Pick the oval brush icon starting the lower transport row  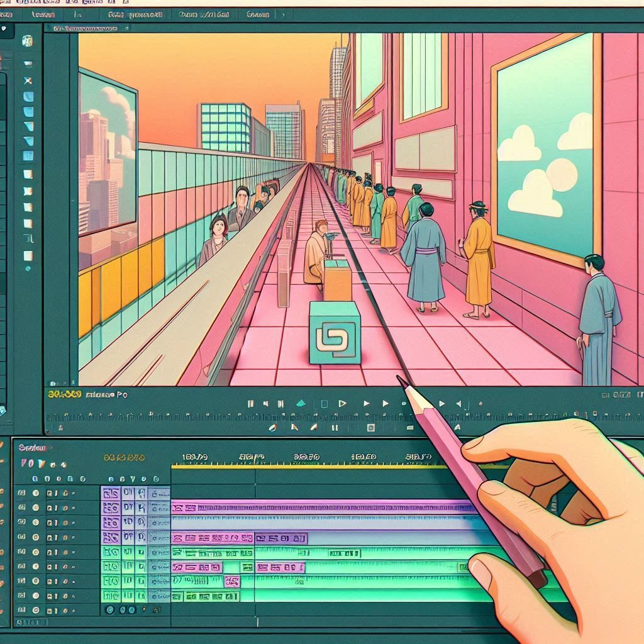[272, 428]
